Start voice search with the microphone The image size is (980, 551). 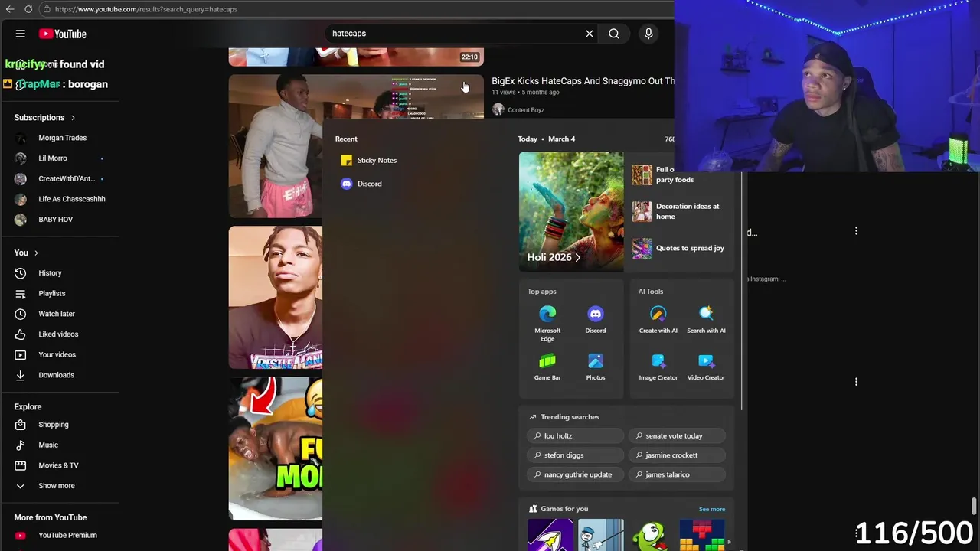point(648,34)
